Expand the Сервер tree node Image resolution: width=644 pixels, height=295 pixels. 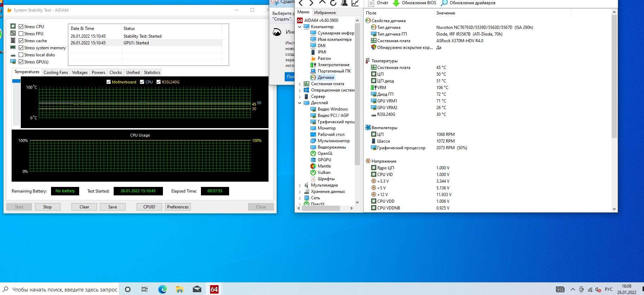pyautogui.click(x=300, y=96)
